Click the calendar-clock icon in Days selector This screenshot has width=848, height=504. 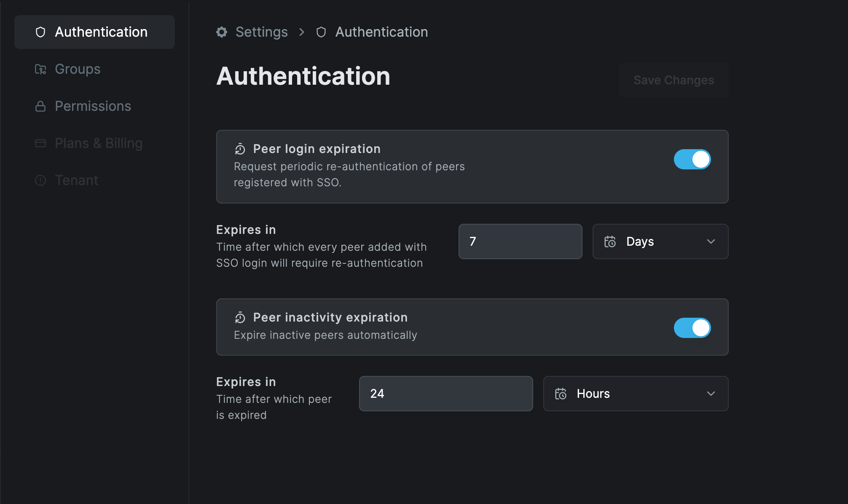[610, 241]
